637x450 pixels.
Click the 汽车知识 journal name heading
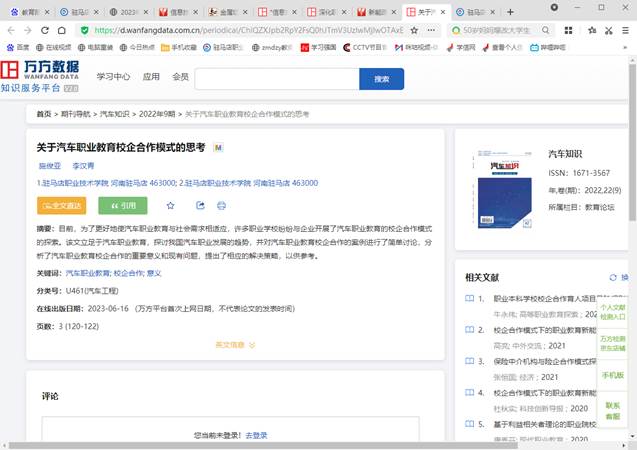[x=565, y=154]
